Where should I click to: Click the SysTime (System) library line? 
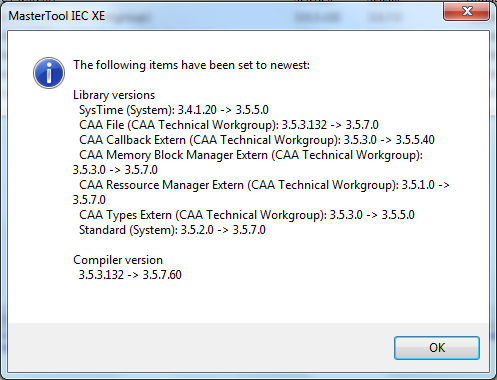pyautogui.click(x=174, y=110)
